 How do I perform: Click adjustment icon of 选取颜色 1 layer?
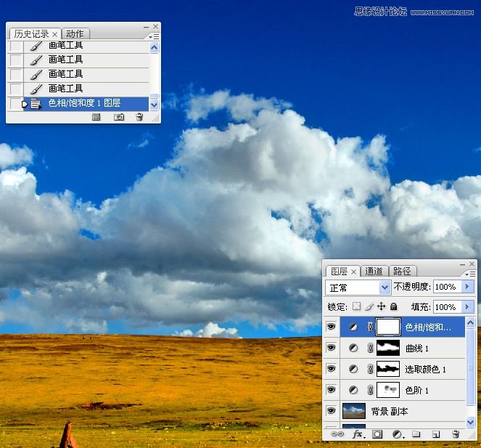pyautogui.click(x=353, y=369)
